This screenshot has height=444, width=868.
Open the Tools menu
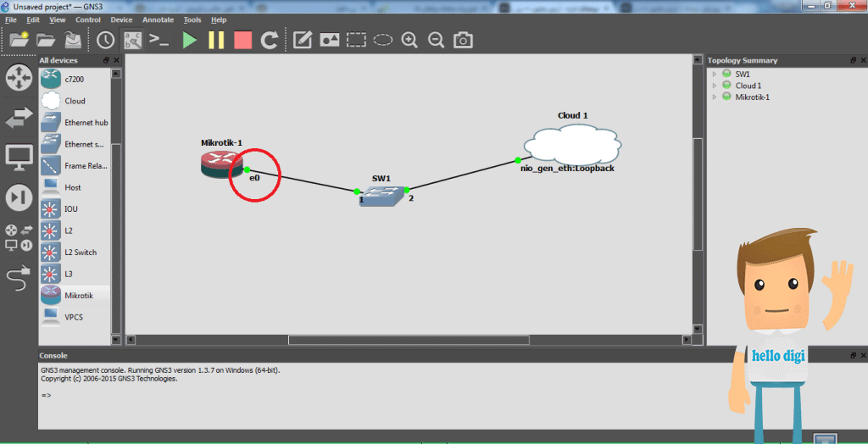coord(192,19)
